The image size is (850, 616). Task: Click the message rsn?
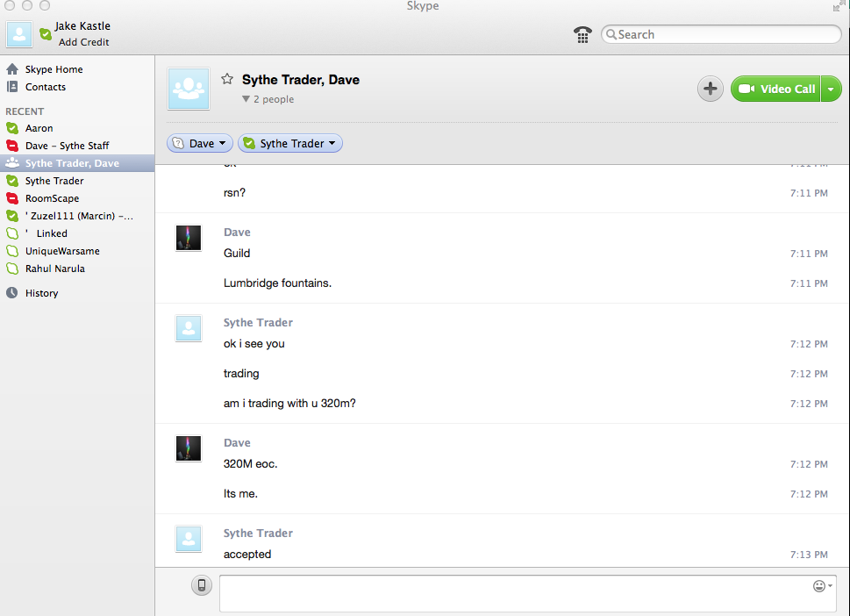tap(235, 193)
